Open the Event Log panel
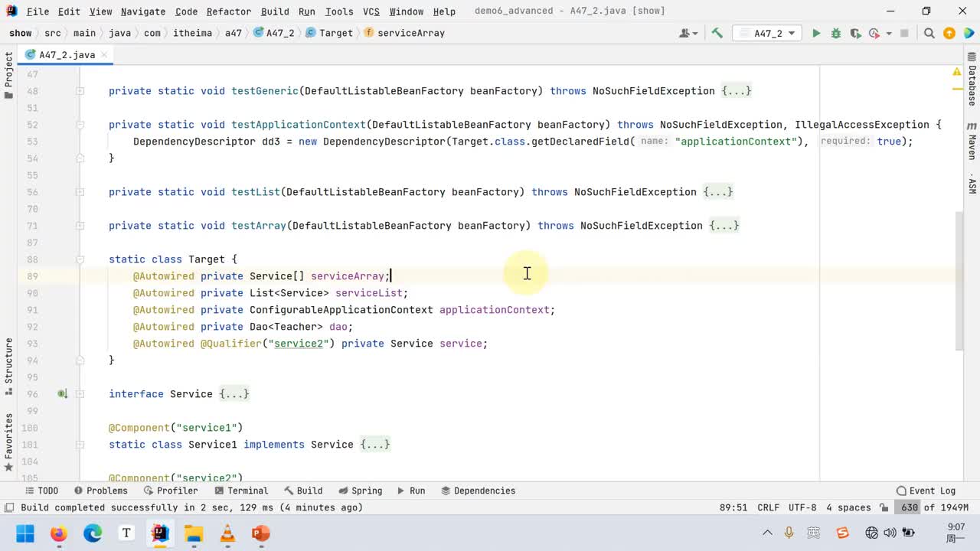The width and height of the screenshot is (980, 551). (x=926, y=491)
